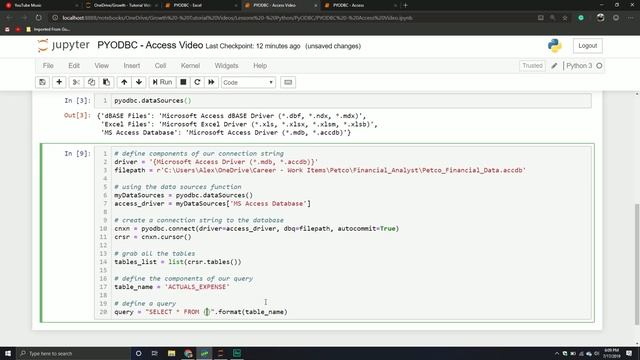
Task: Close the PYODBC - Access Video tab
Action: point(316,5)
